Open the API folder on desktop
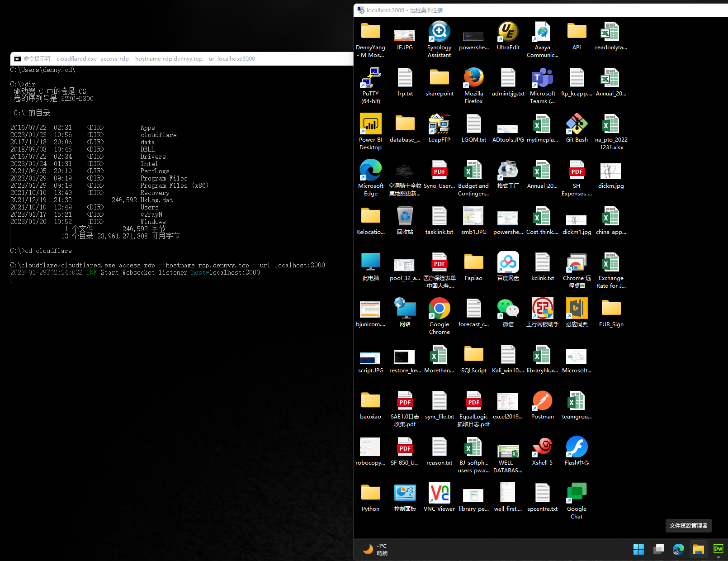Image resolution: width=728 pixels, height=561 pixels. 577,36
